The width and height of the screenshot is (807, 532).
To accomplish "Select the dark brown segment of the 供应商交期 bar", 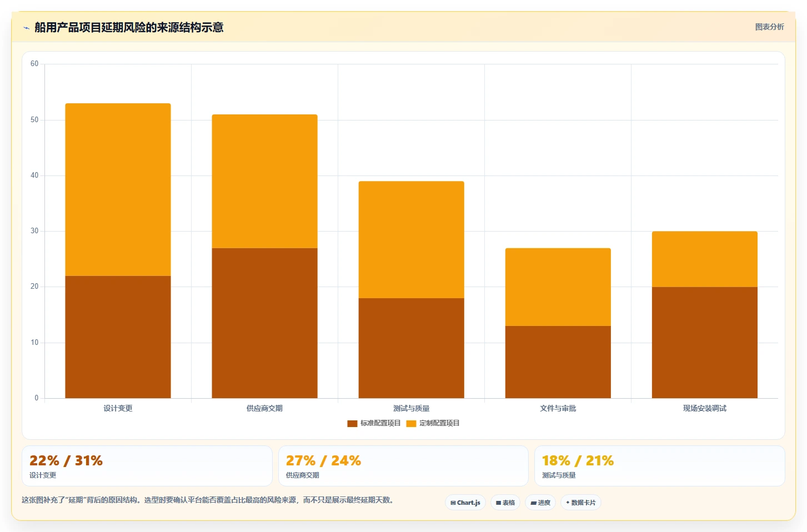I will [x=264, y=323].
